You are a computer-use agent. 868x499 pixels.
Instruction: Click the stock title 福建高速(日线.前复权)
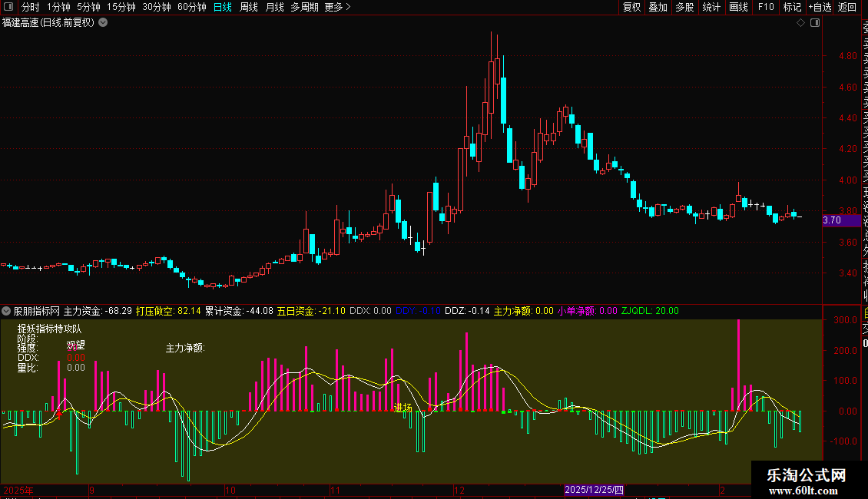pyautogui.click(x=48, y=23)
